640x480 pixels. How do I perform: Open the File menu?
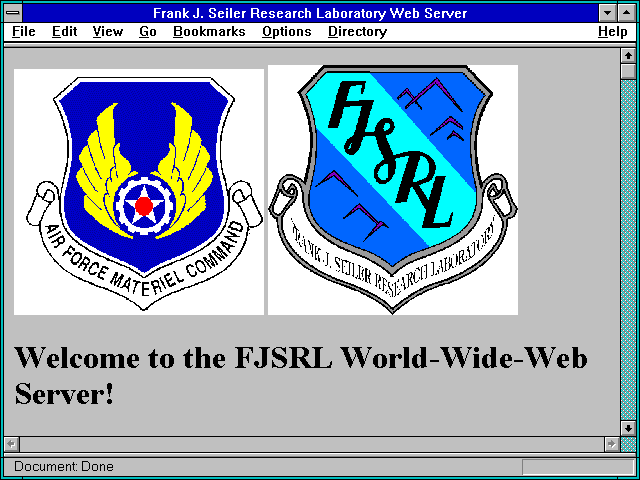tap(24, 32)
